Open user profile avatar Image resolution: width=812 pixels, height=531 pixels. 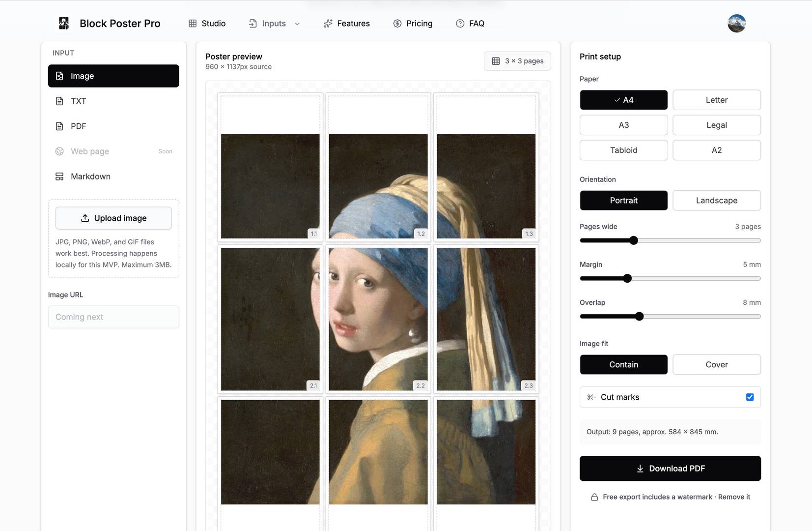(736, 23)
